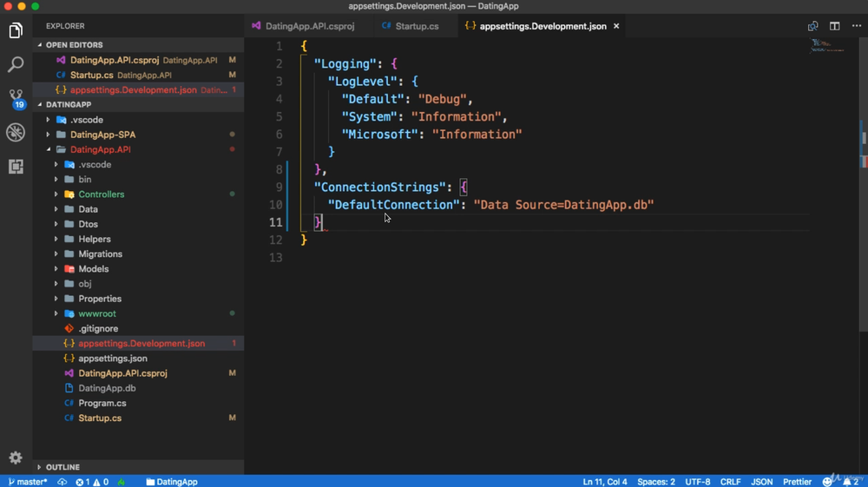The image size is (868, 487).
Task: Open the Search view icon
Action: coord(16,64)
